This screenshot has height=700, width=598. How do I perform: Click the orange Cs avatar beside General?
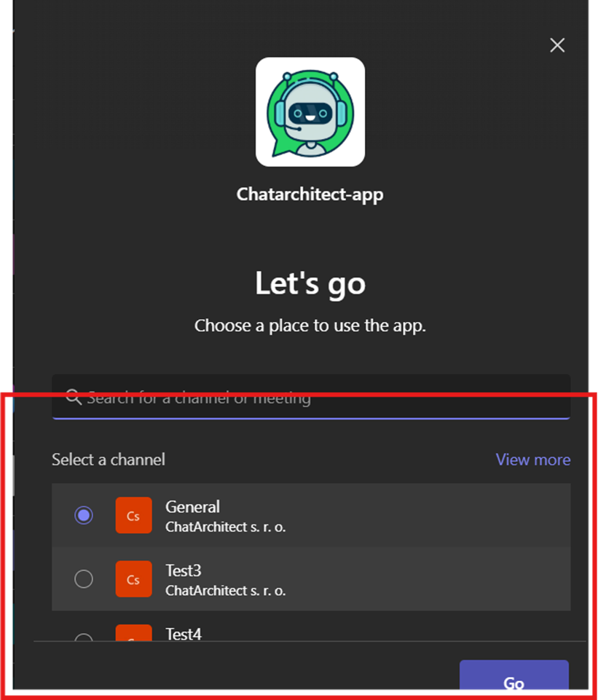pyautogui.click(x=133, y=515)
